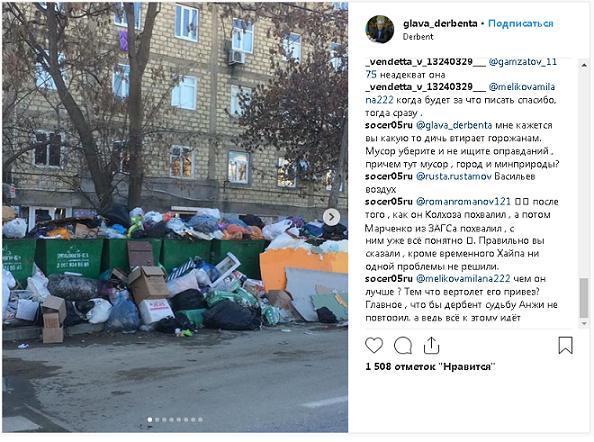594x442 pixels.
Task: Open the @rusta.rustamov mention
Action: tap(453, 176)
